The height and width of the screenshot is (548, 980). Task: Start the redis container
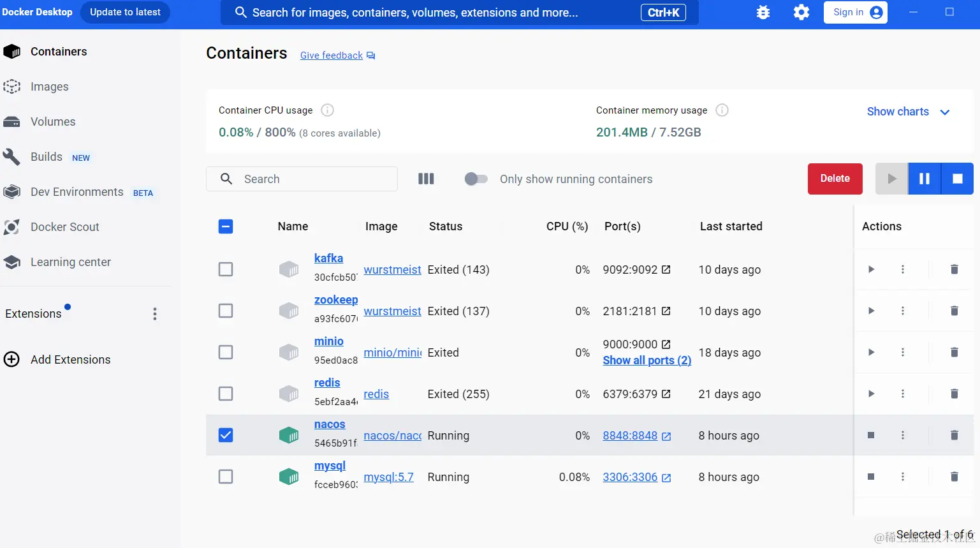871,394
